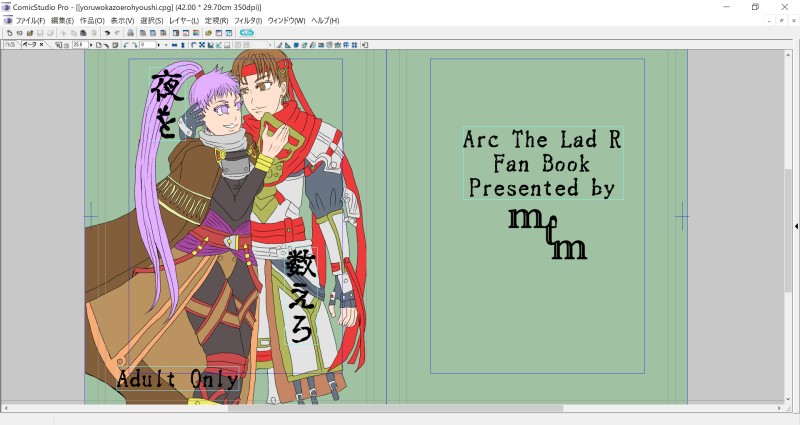The image size is (800, 425).
Task: Select the 夜を vertical title text
Action: tap(166, 104)
